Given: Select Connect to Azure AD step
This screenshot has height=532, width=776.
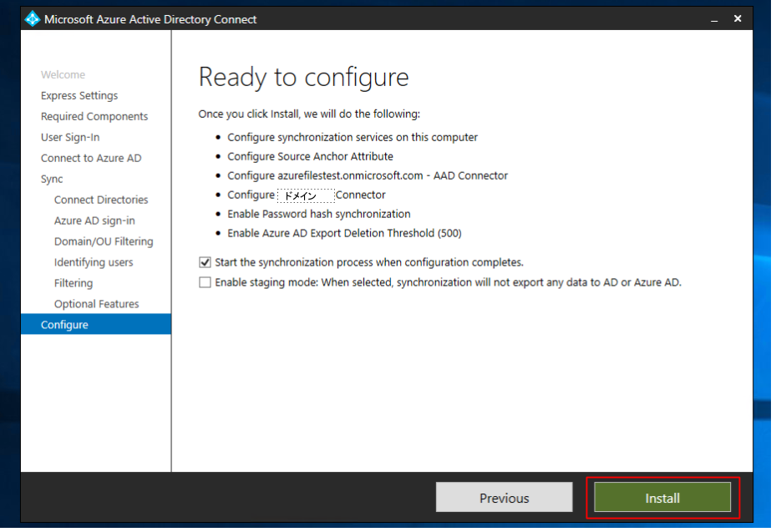Looking at the screenshot, I should tap(91, 158).
